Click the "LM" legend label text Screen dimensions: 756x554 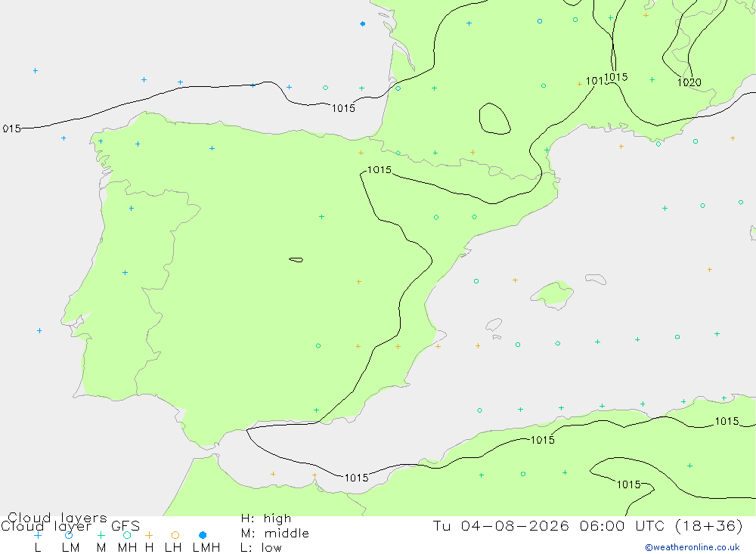[70, 548]
